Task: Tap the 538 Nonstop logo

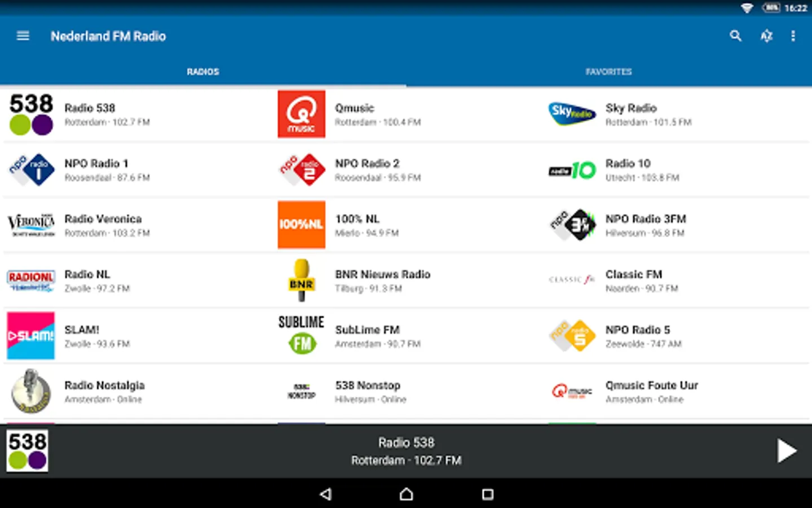Action: 302,391
